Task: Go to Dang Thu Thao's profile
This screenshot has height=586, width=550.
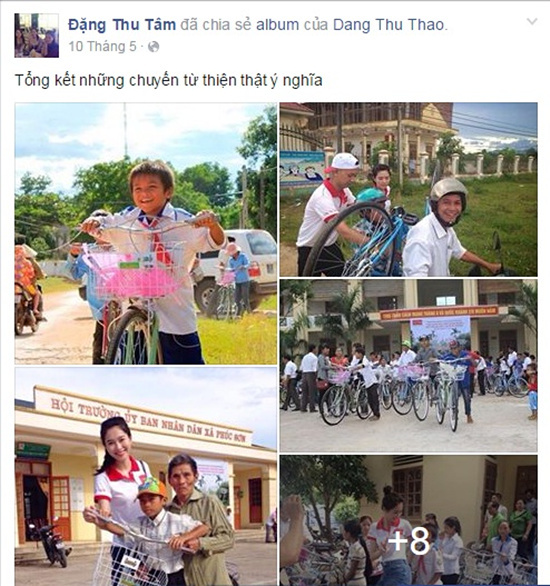Action: [388, 25]
